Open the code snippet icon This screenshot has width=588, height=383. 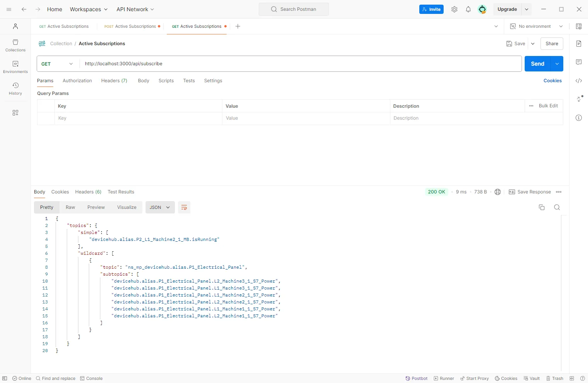point(579,81)
